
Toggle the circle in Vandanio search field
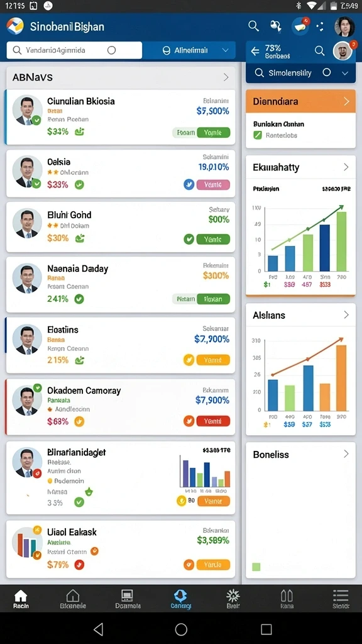pyautogui.click(x=111, y=50)
